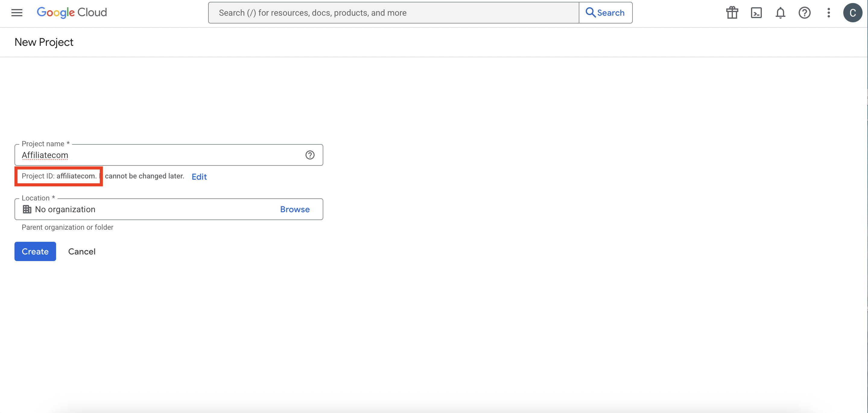868x413 pixels.
Task: Click Edit link for Project ID
Action: [x=199, y=177]
